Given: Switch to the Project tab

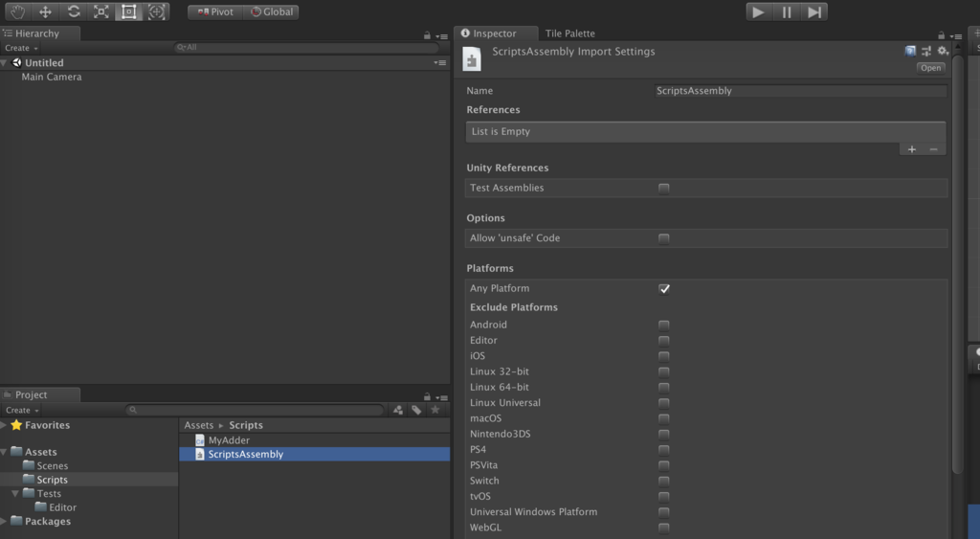Looking at the screenshot, I should [x=38, y=394].
